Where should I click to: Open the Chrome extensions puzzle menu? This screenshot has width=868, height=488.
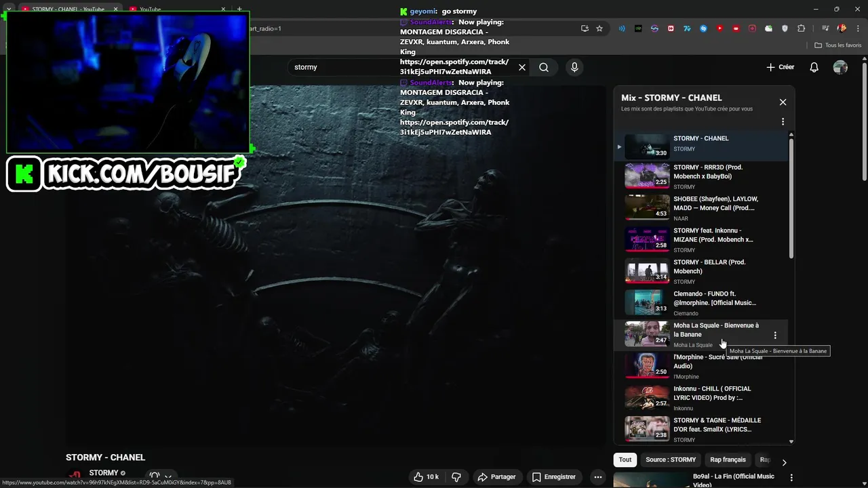coord(802,28)
